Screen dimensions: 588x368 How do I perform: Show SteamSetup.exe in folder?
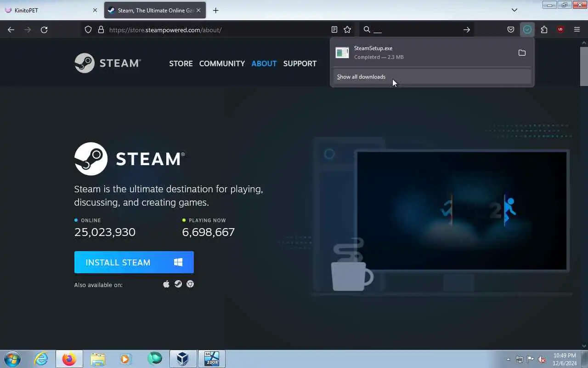tap(522, 53)
